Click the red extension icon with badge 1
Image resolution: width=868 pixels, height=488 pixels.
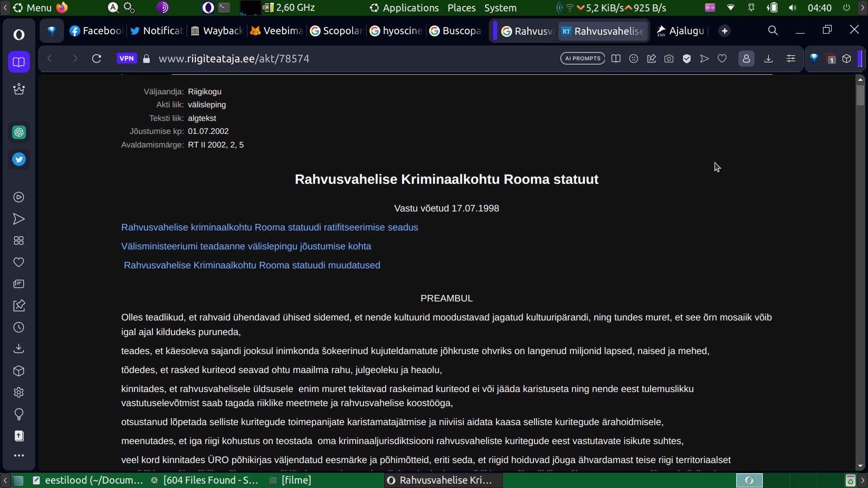(831, 59)
